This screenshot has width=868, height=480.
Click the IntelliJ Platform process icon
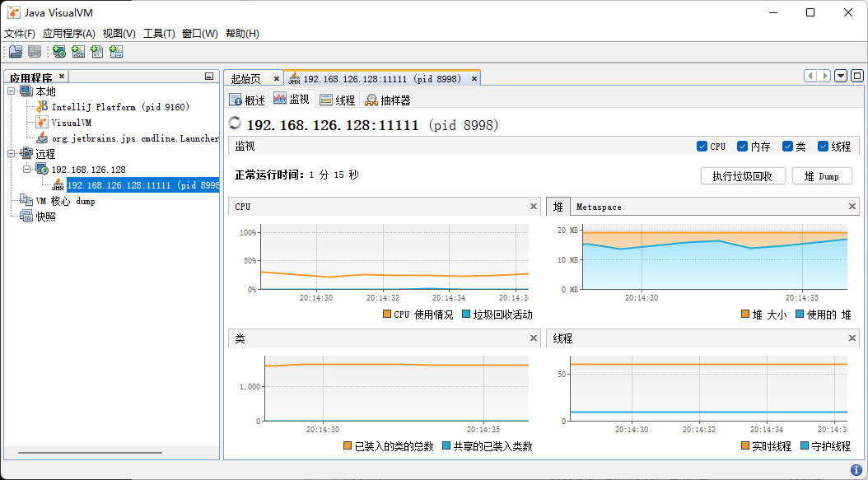click(42, 107)
